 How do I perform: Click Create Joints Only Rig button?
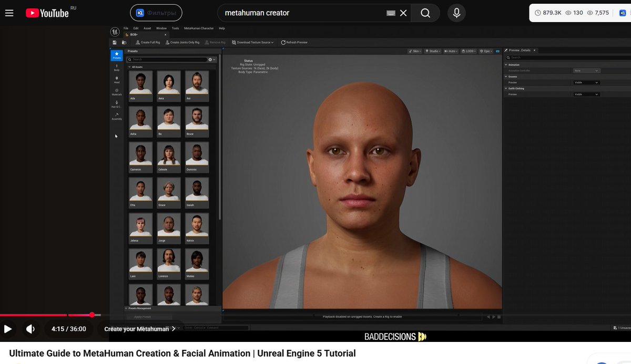point(182,43)
